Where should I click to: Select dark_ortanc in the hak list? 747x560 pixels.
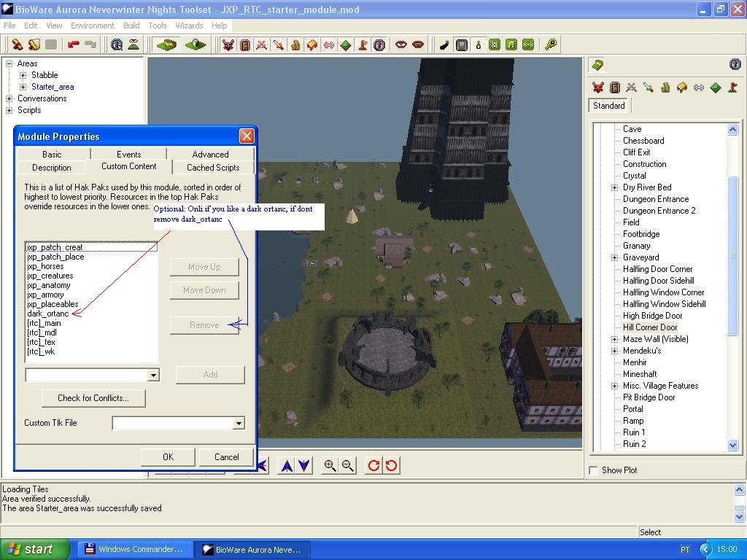tap(48, 314)
